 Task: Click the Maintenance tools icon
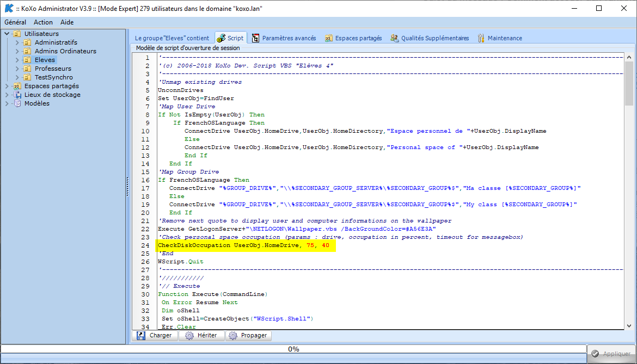pyautogui.click(x=481, y=38)
